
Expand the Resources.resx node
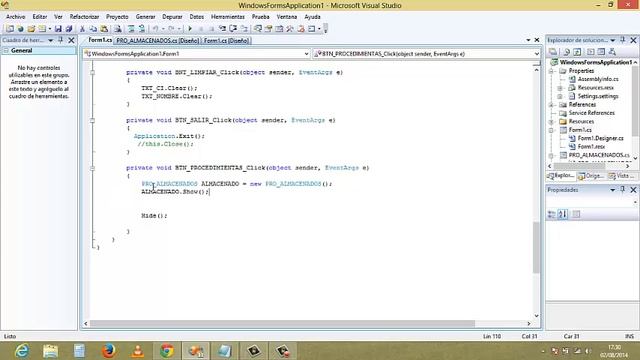(560, 88)
